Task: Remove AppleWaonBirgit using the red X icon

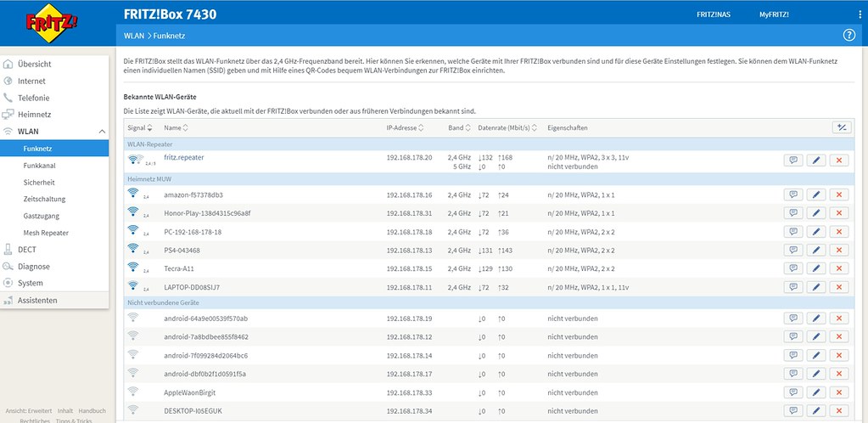Action: click(839, 392)
